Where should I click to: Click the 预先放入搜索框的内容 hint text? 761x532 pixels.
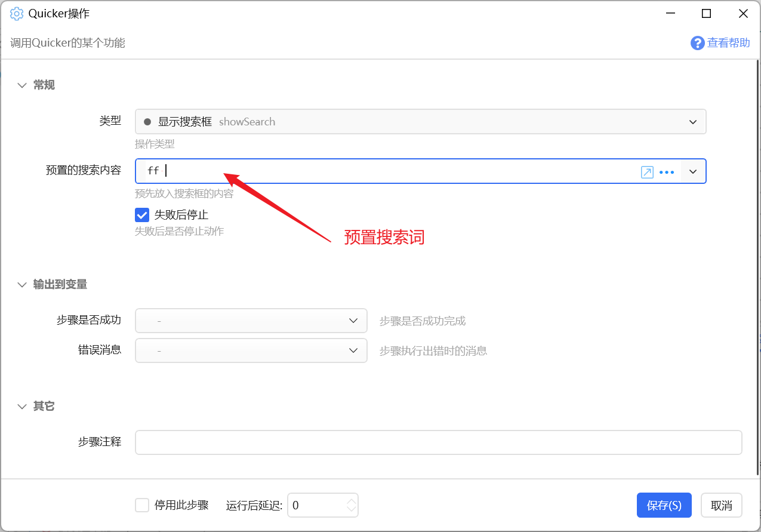tap(184, 193)
